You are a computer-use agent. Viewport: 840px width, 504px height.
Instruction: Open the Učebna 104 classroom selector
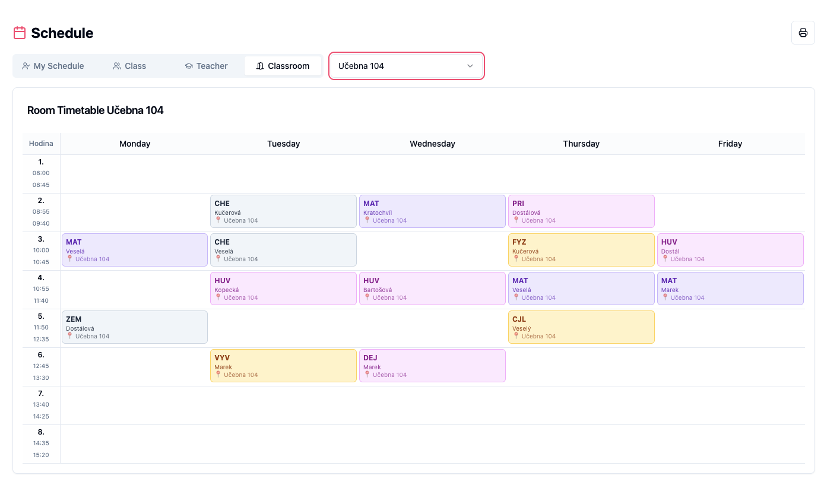pyautogui.click(x=407, y=66)
